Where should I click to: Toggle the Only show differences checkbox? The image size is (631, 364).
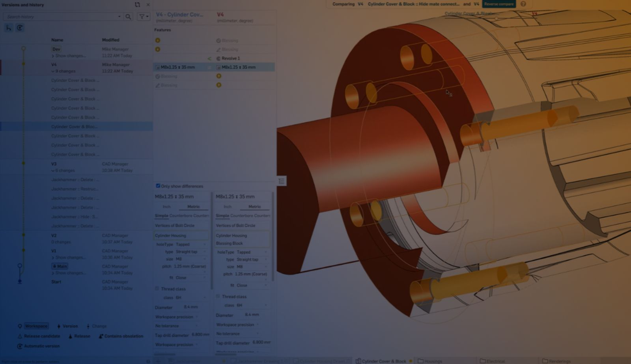(x=158, y=186)
